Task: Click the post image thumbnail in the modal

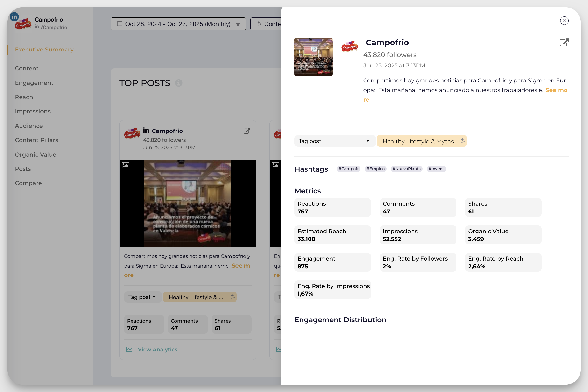Action: pos(313,57)
